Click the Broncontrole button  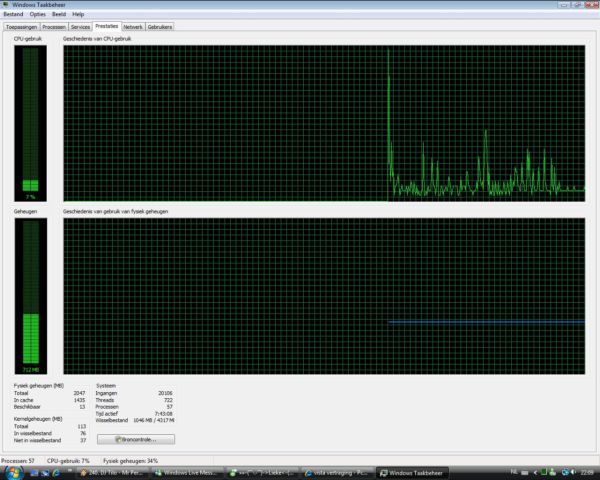tap(136, 439)
